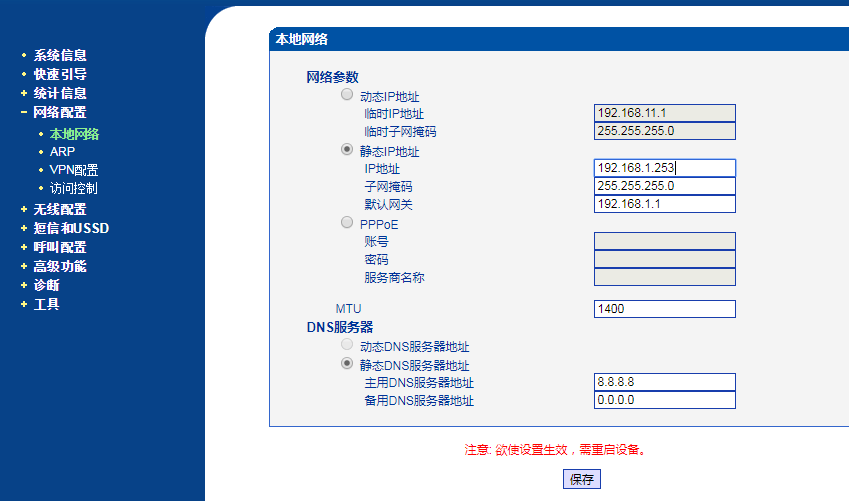Screen dimensions: 849x501
Task: Collapse the 网络配置 sidebar section
Action: [59, 112]
